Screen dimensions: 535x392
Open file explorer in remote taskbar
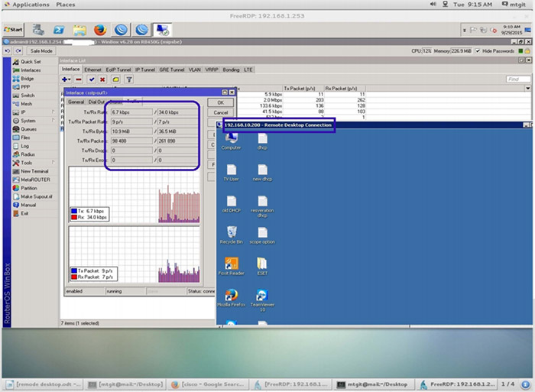tap(79, 30)
